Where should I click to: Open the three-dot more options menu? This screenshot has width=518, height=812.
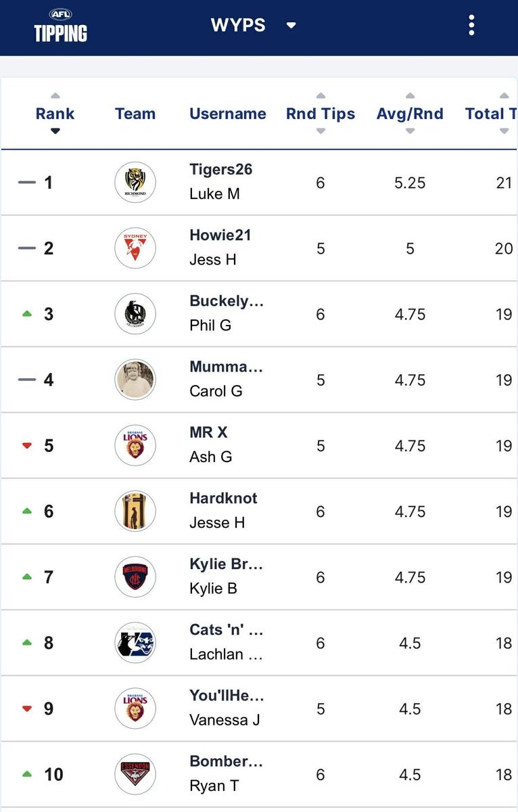click(471, 26)
